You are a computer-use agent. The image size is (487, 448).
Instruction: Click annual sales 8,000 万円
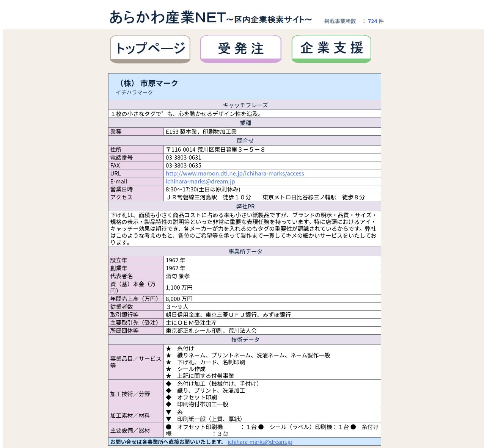[179, 299]
